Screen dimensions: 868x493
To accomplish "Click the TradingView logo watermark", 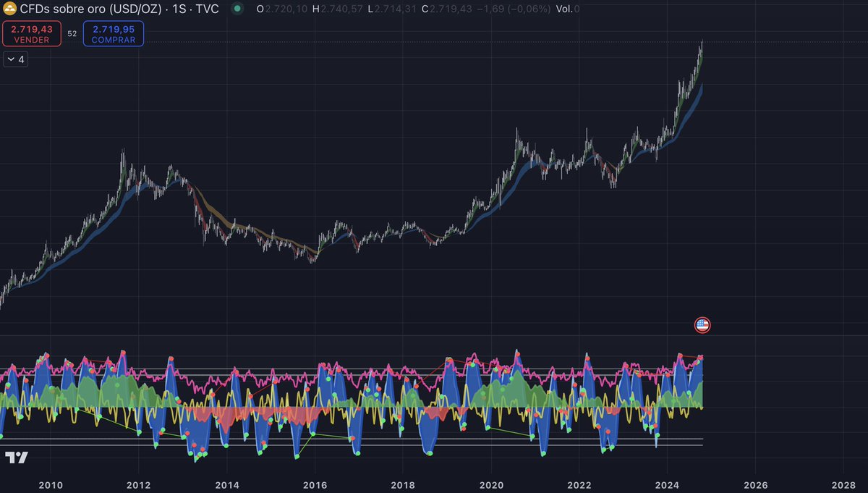I will [x=17, y=458].
